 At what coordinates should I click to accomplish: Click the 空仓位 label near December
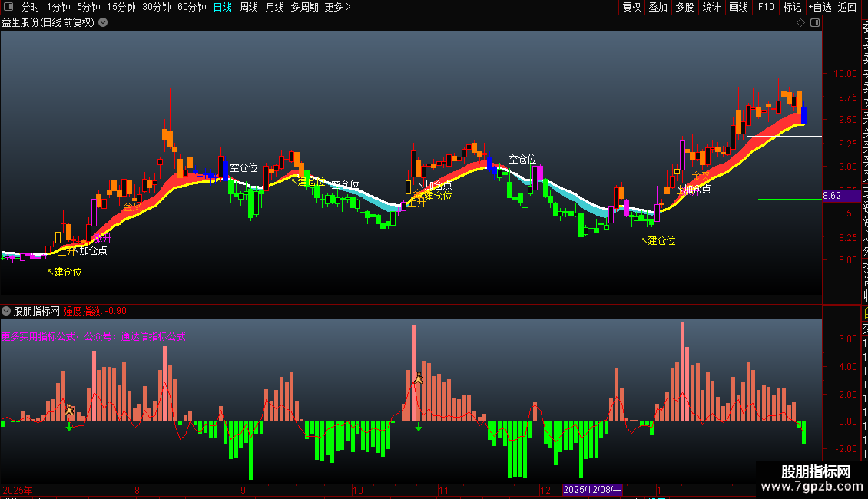pyautogui.click(x=522, y=160)
